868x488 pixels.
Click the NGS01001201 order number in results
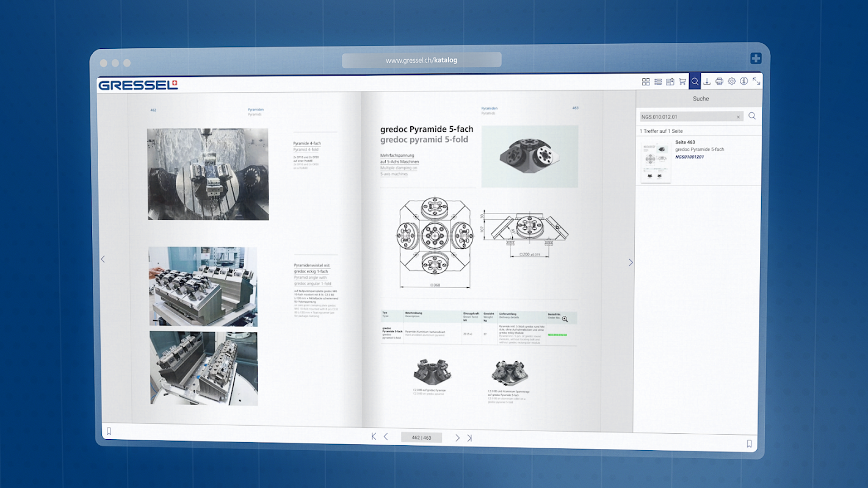(689, 157)
